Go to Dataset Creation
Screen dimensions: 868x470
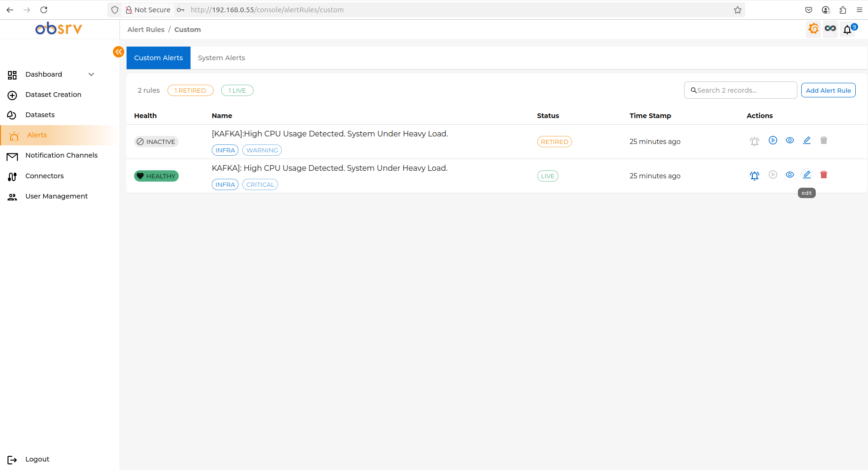pos(53,95)
